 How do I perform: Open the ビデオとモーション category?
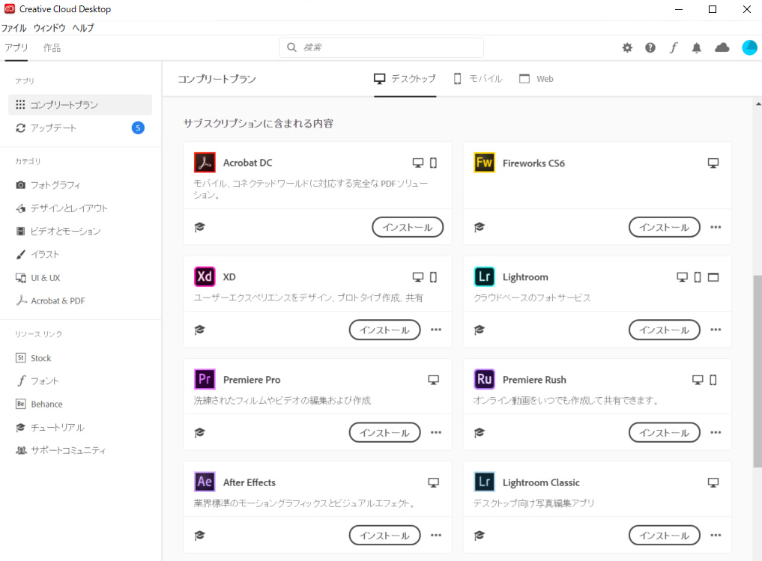[x=58, y=231]
